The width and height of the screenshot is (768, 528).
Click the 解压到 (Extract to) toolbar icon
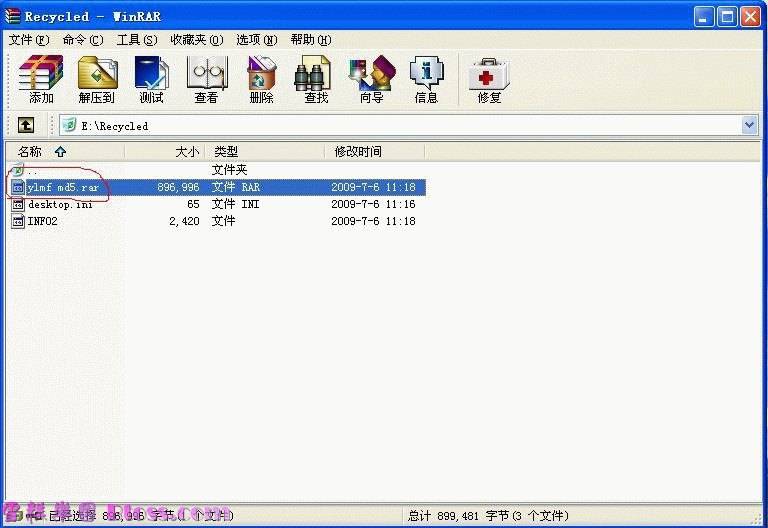pyautogui.click(x=97, y=79)
